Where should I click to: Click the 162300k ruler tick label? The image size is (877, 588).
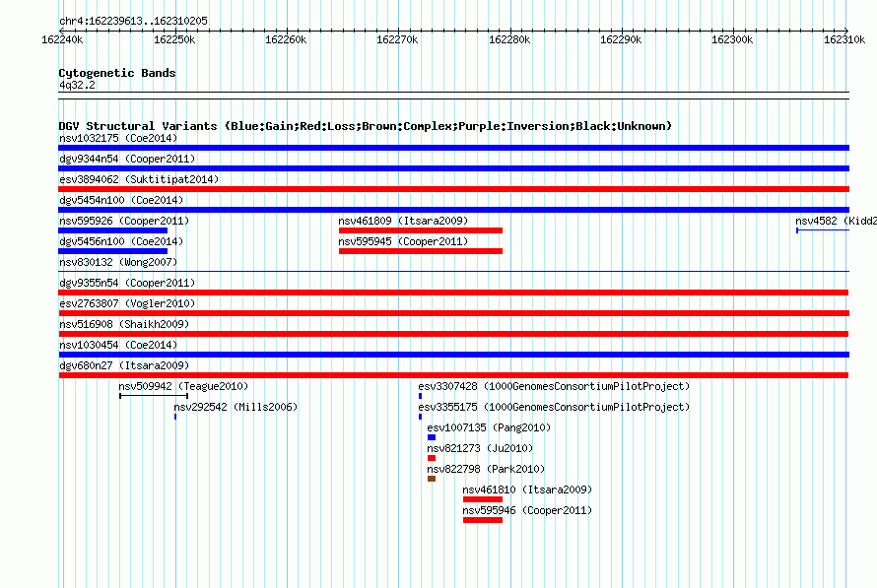pos(732,39)
